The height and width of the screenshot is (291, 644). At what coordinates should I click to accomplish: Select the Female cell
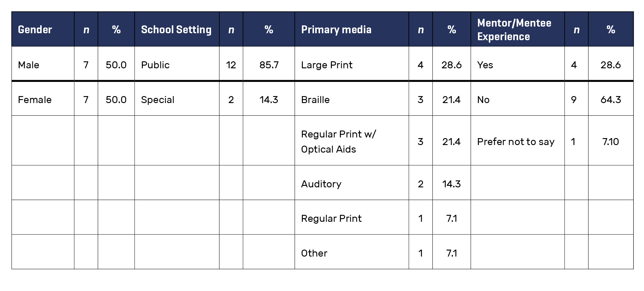coord(35,100)
